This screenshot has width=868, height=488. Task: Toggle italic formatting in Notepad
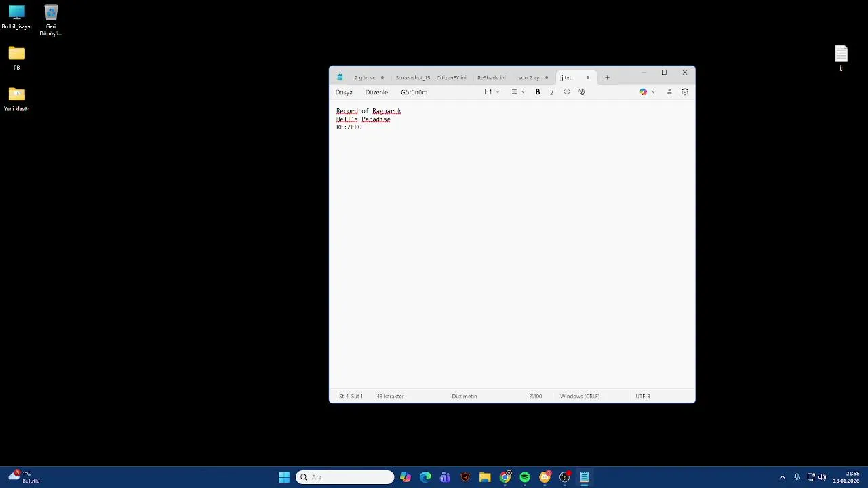553,92
